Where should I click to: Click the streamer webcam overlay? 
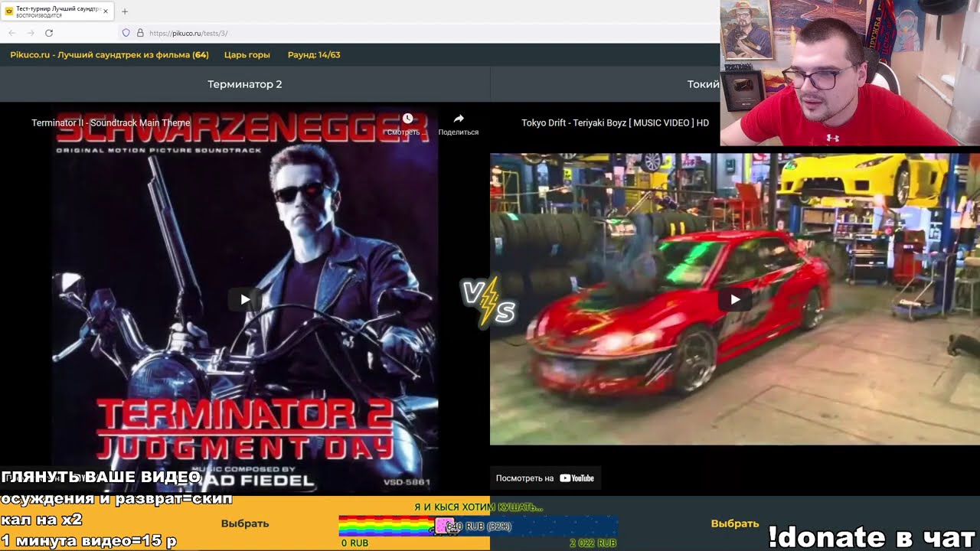[850, 73]
